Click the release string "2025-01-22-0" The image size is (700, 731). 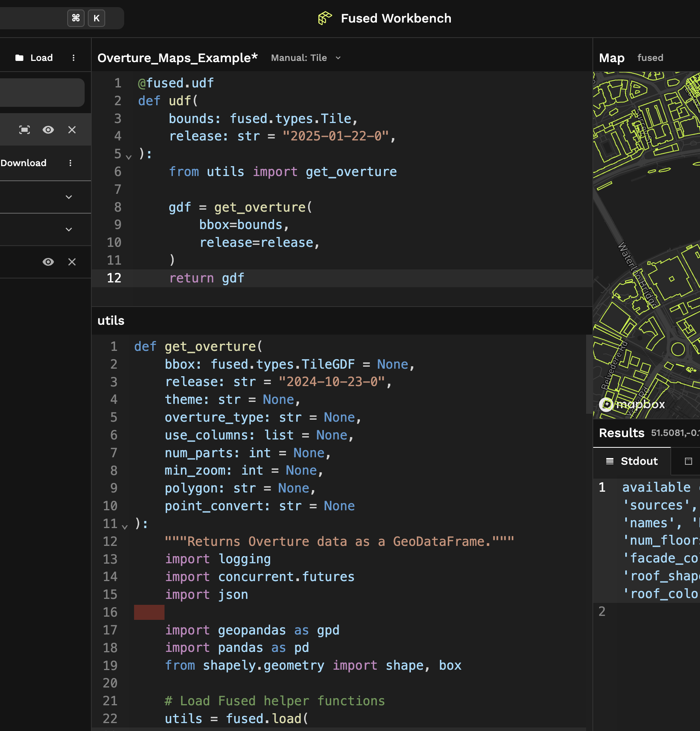[336, 136]
